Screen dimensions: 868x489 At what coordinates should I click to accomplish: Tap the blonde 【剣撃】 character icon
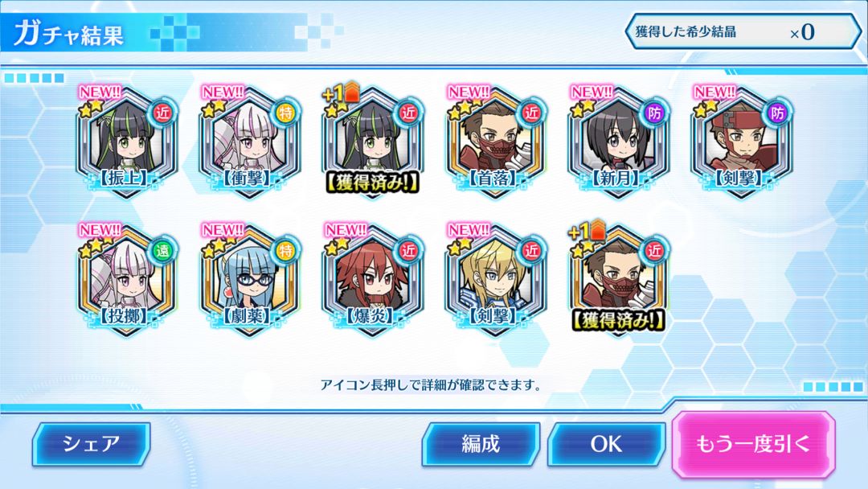[x=495, y=280]
